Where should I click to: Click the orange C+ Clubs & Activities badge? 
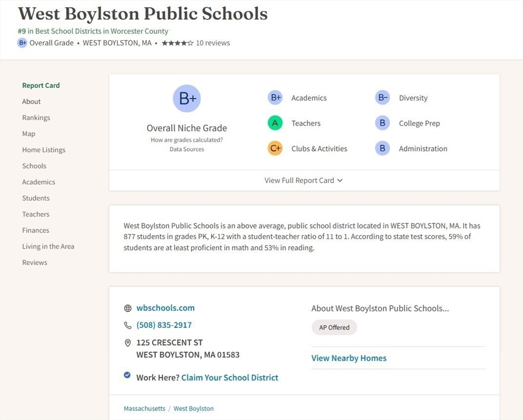tap(275, 148)
